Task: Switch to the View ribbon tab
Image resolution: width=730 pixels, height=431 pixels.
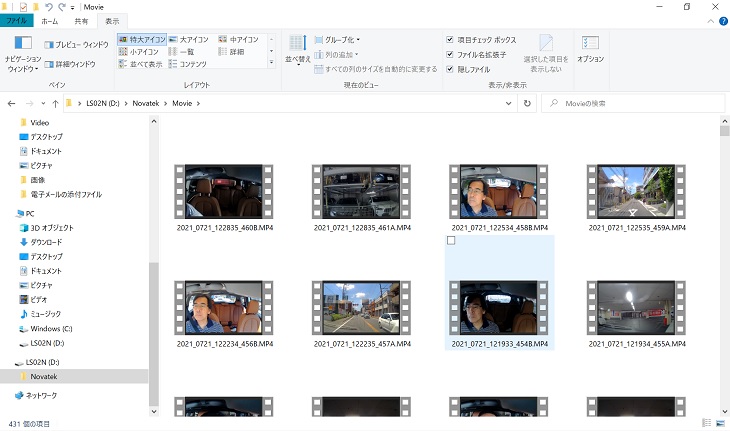Action: 112,21
